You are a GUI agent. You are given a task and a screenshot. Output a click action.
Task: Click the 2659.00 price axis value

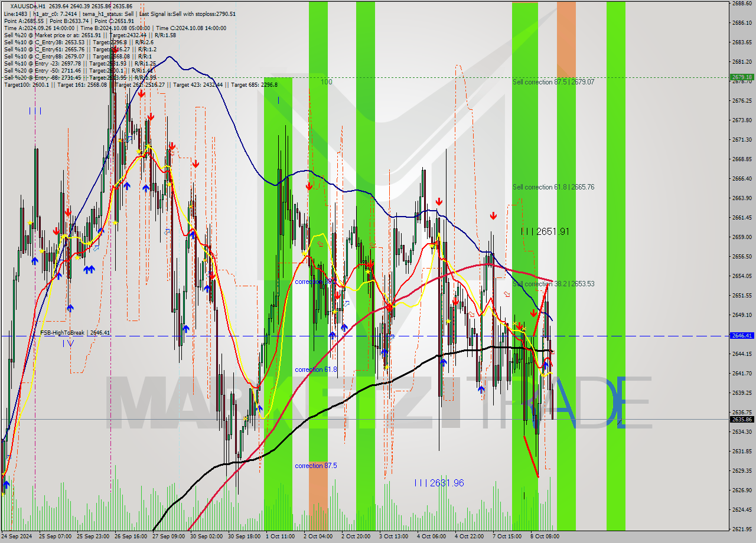[741, 237]
